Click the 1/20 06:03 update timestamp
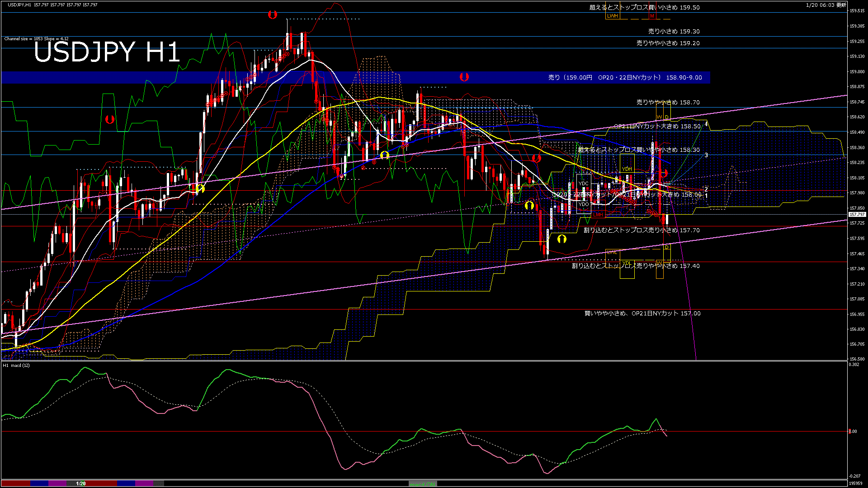The image size is (868, 488). (826, 5)
